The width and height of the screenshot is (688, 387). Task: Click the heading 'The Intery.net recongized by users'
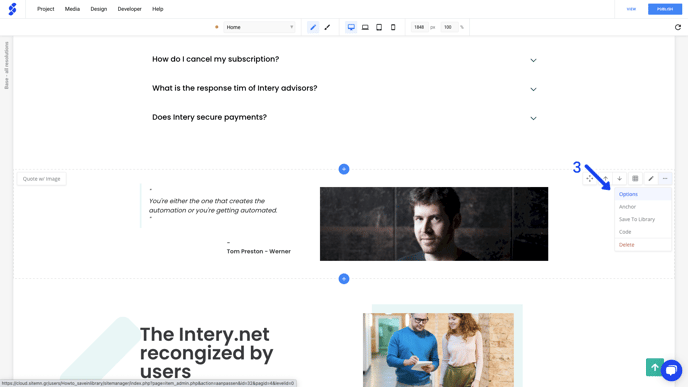tap(207, 353)
